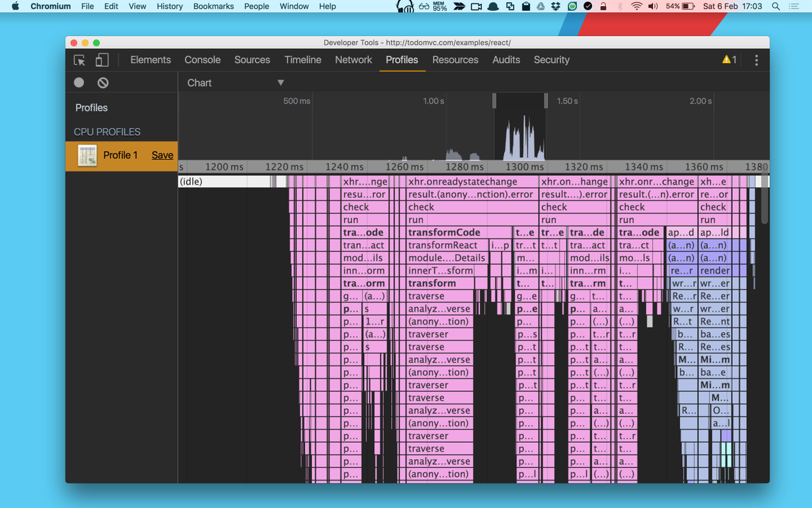Open the File menu

click(x=87, y=6)
